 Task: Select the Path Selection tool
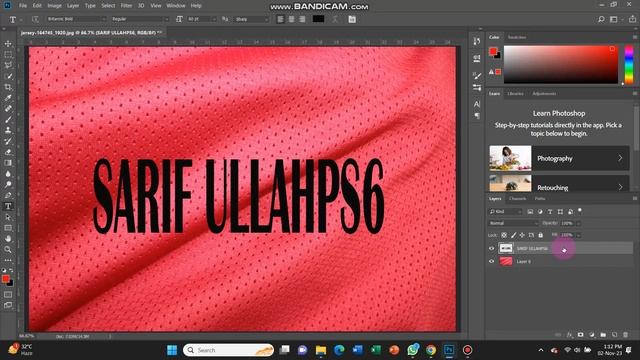pos(8,217)
